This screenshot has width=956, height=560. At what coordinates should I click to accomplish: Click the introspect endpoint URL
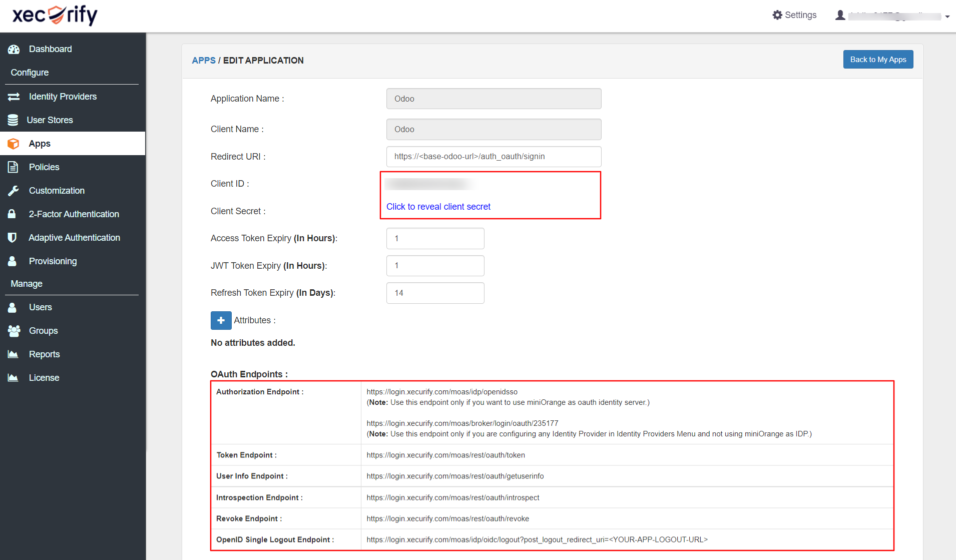point(453,497)
